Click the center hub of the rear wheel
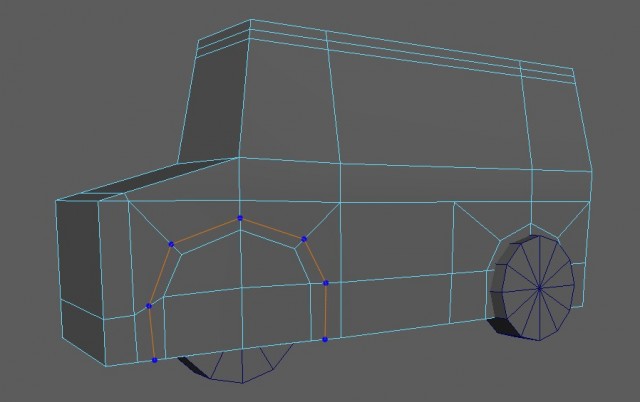640x402 pixels. pyautogui.click(x=539, y=289)
